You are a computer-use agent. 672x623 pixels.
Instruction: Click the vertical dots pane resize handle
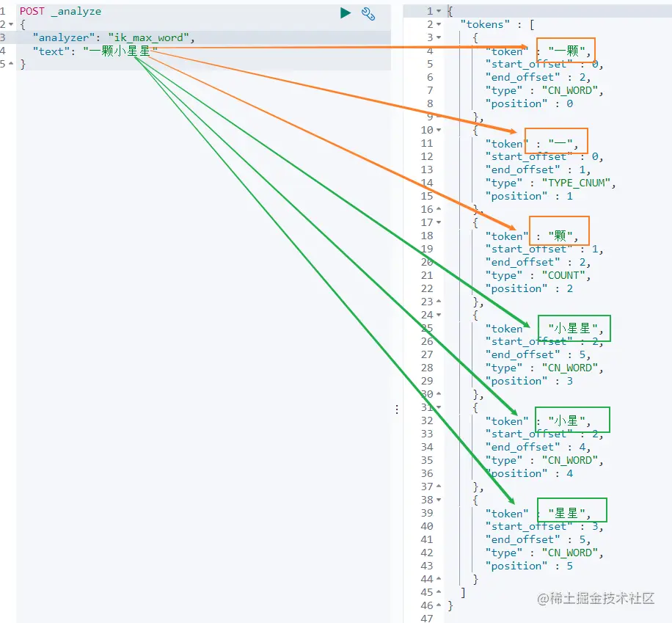point(398,409)
